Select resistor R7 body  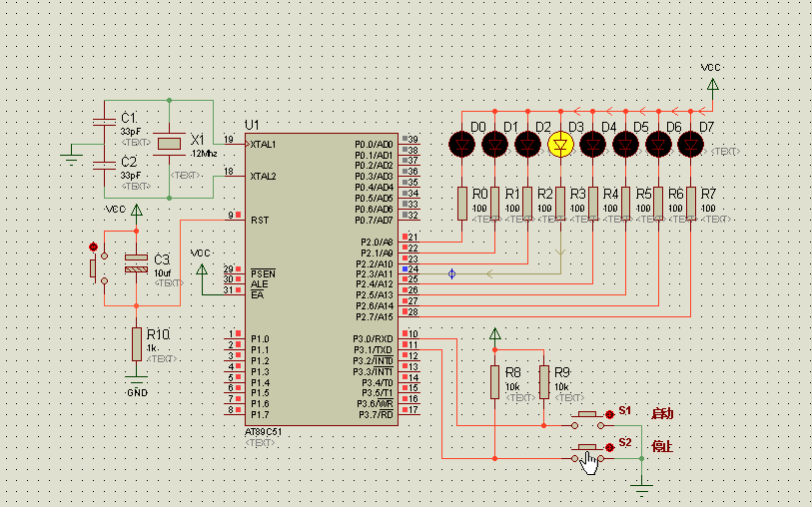click(691, 204)
